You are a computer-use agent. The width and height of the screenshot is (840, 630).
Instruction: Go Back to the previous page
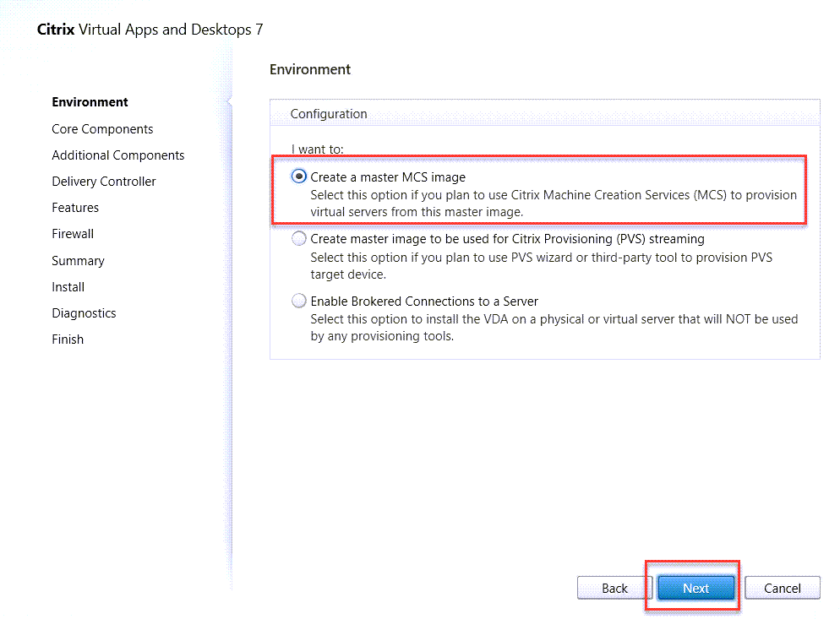coord(614,588)
